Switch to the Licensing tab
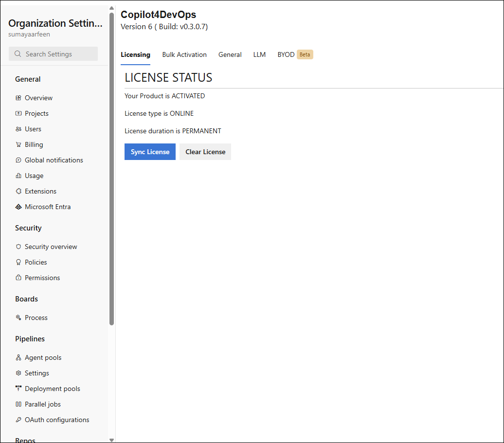 tap(135, 54)
